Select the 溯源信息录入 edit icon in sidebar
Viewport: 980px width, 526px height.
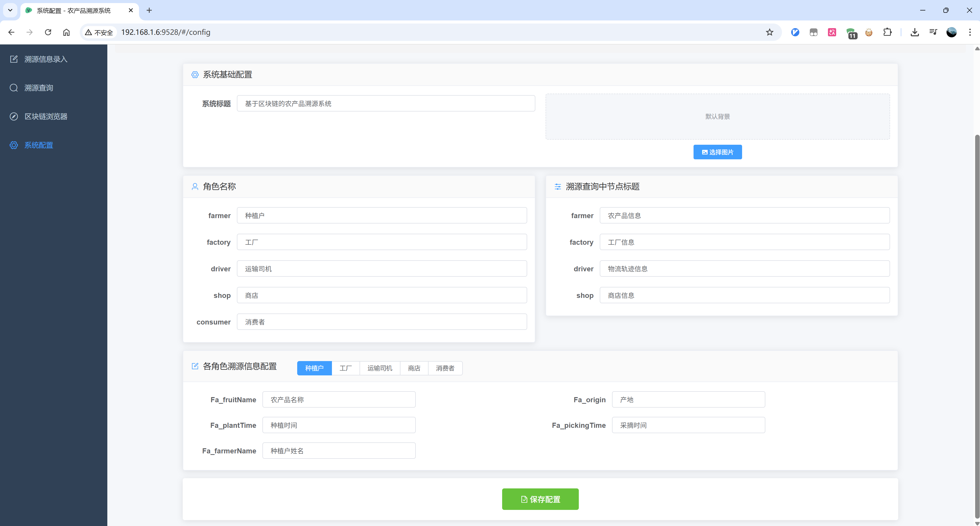[x=14, y=59]
